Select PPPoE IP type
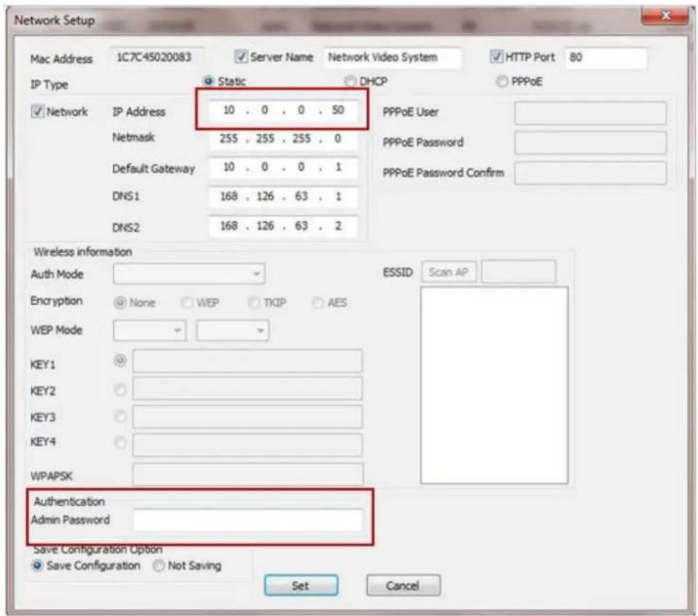This screenshot has width=698, height=616. coord(501,81)
